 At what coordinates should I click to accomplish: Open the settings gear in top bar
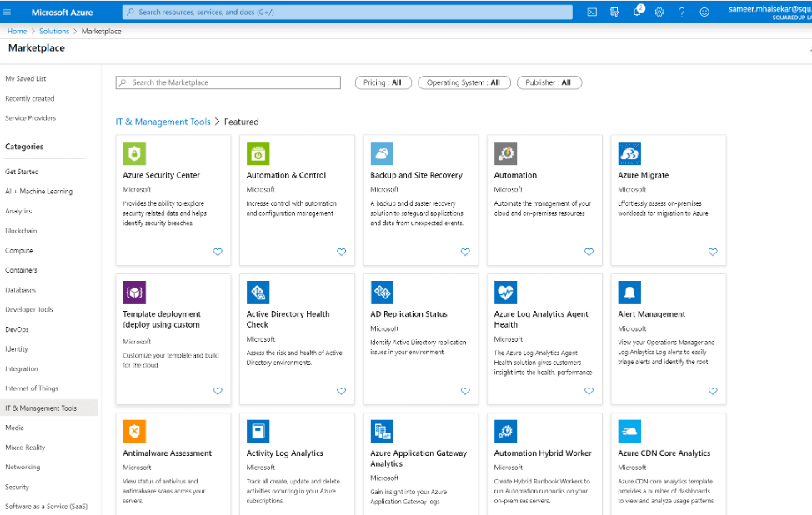click(659, 12)
